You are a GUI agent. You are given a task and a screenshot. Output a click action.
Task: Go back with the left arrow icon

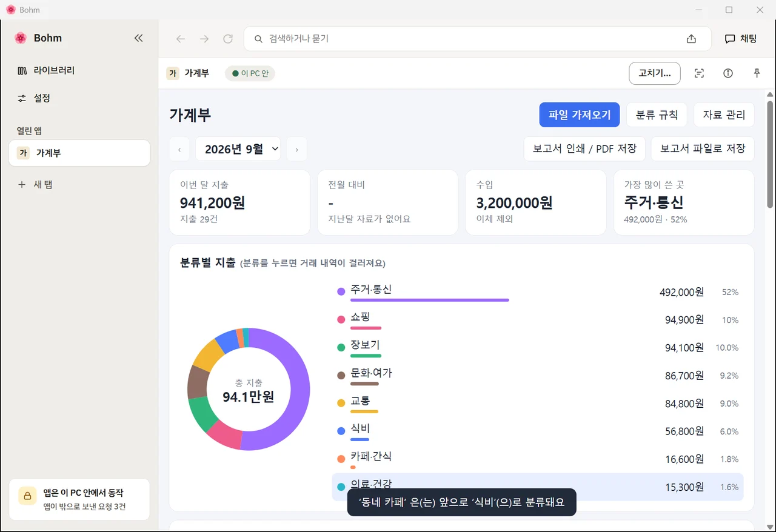pos(181,39)
